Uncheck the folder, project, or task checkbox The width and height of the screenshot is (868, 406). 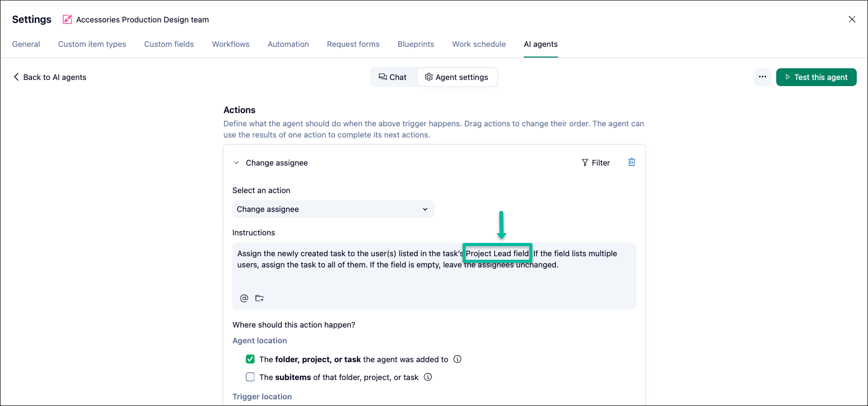click(250, 359)
